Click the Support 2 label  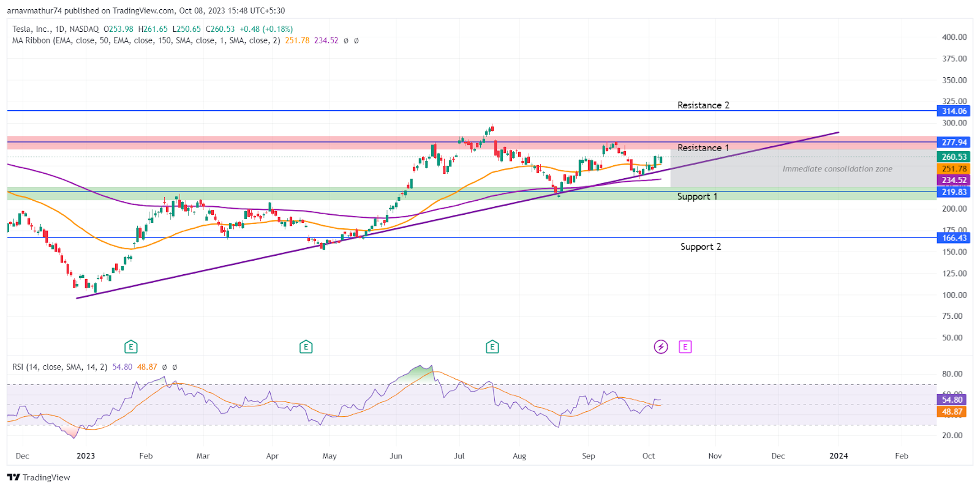pyautogui.click(x=701, y=247)
